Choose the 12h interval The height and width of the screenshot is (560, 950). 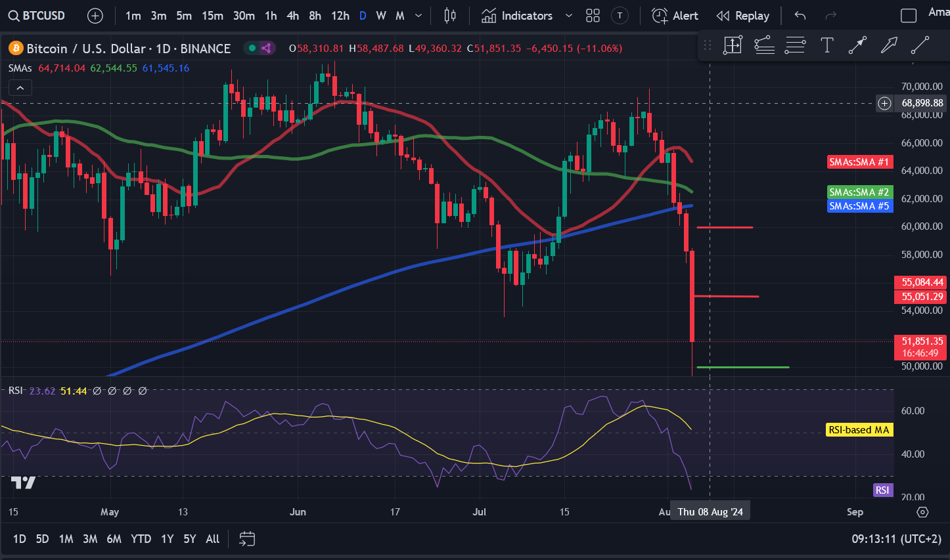click(340, 16)
